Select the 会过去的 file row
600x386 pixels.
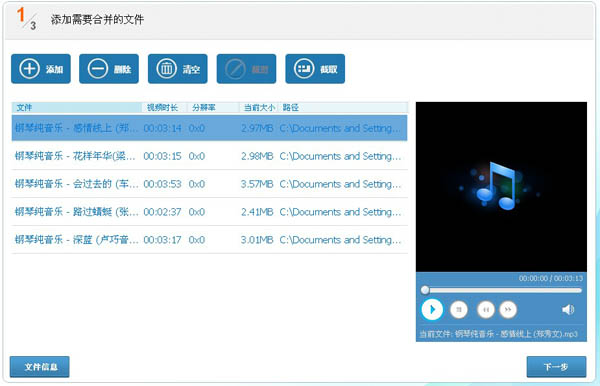point(209,184)
